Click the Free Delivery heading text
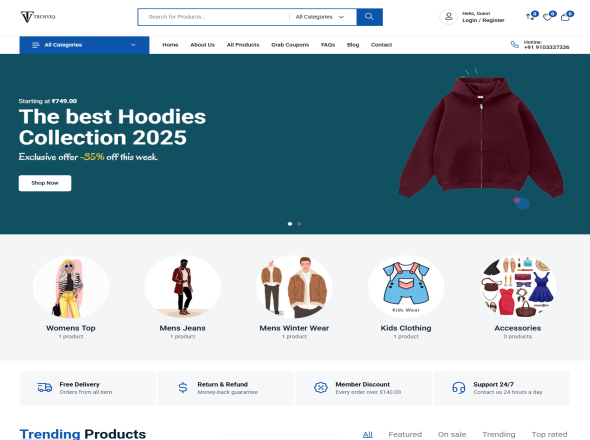The height and width of the screenshot is (440, 590). (x=79, y=384)
